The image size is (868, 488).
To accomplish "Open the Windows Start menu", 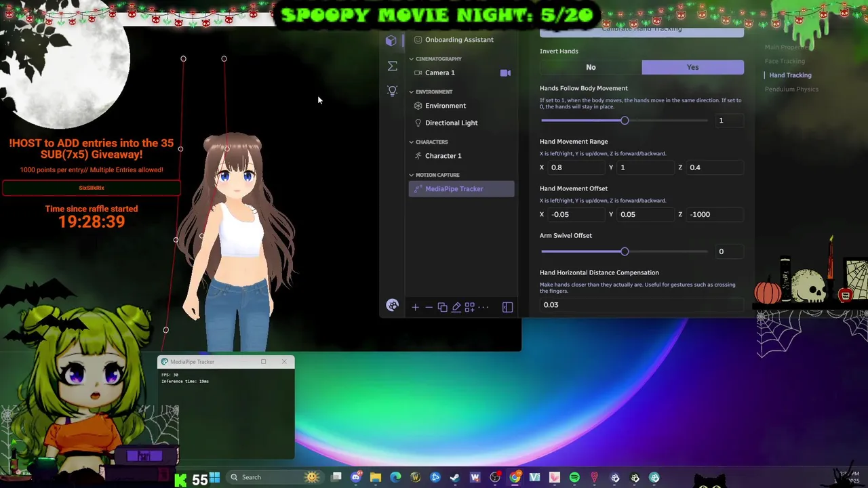I will pyautogui.click(x=214, y=477).
